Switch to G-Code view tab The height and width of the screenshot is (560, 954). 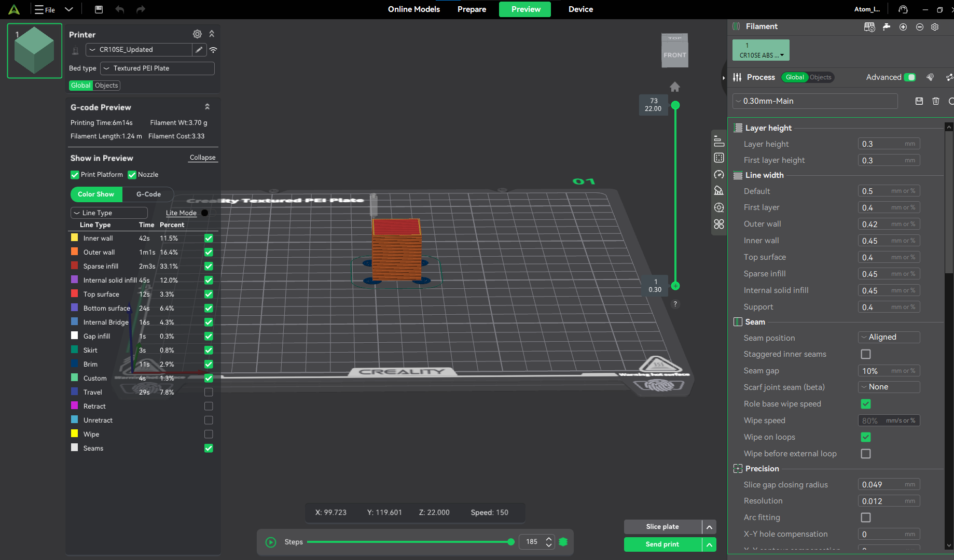148,194
